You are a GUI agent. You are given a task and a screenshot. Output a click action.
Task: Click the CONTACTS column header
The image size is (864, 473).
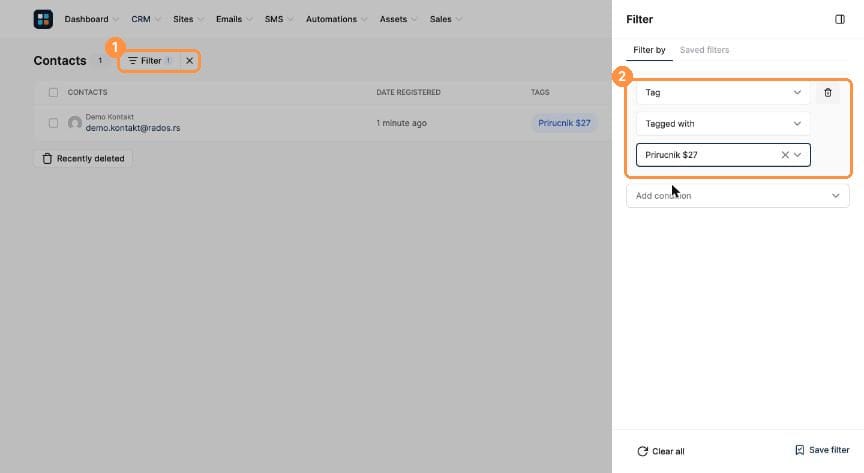click(88, 93)
